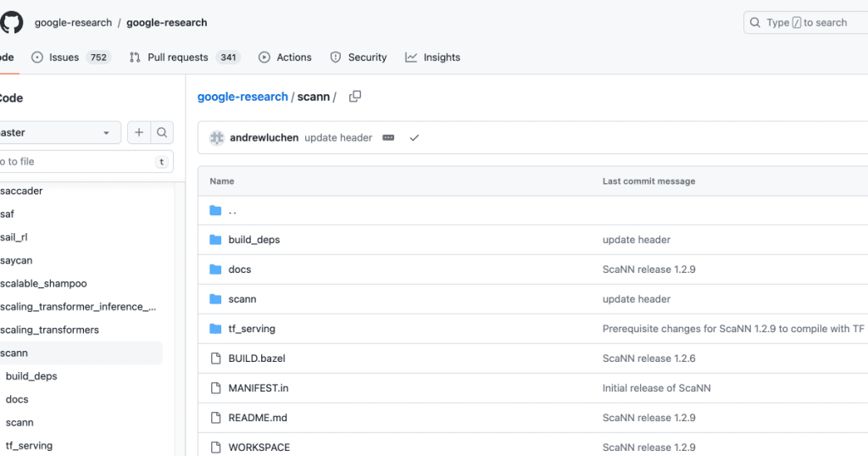The width and height of the screenshot is (868, 456).
Task: Open saccader folder in file tree
Action: pyautogui.click(x=21, y=191)
